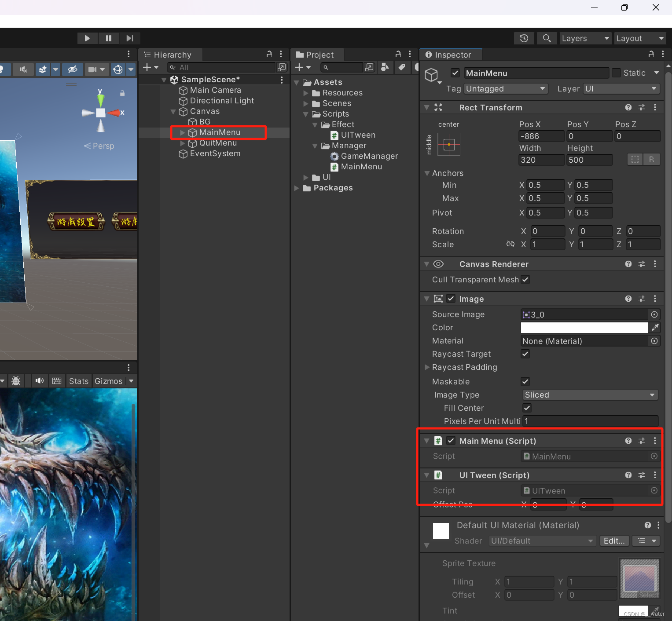The width and height of the screenshot is (672, 621).
Task: Toggle the Fill Center checkbox
Action: click(527, 408)
